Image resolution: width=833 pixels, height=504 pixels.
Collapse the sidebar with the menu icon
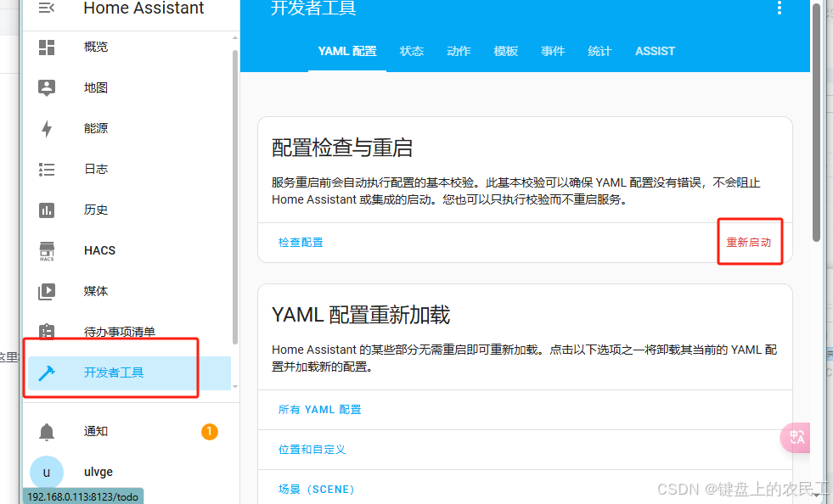point(47,8)
